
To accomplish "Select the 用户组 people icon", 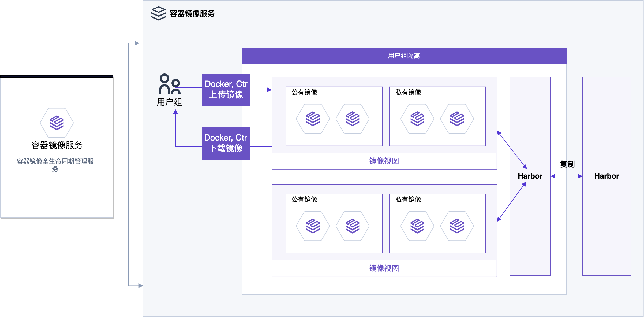I will coord(170,84).
